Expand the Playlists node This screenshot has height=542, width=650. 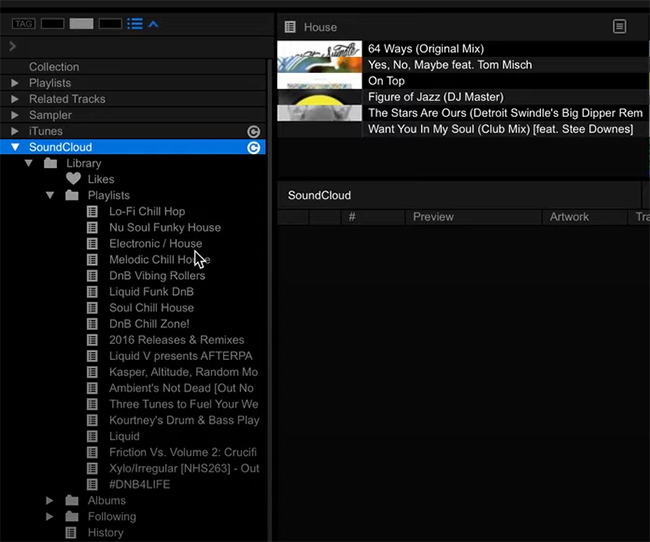click(x=15, y=83)
